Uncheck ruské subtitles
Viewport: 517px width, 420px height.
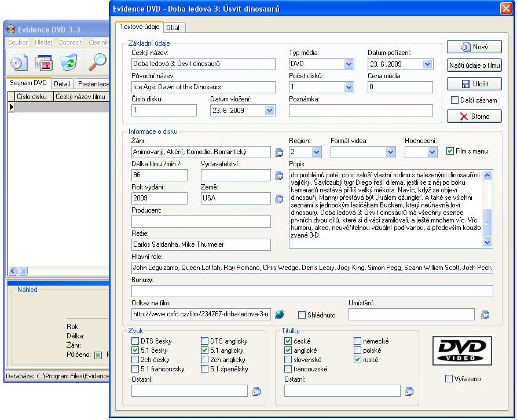(357, 359)
